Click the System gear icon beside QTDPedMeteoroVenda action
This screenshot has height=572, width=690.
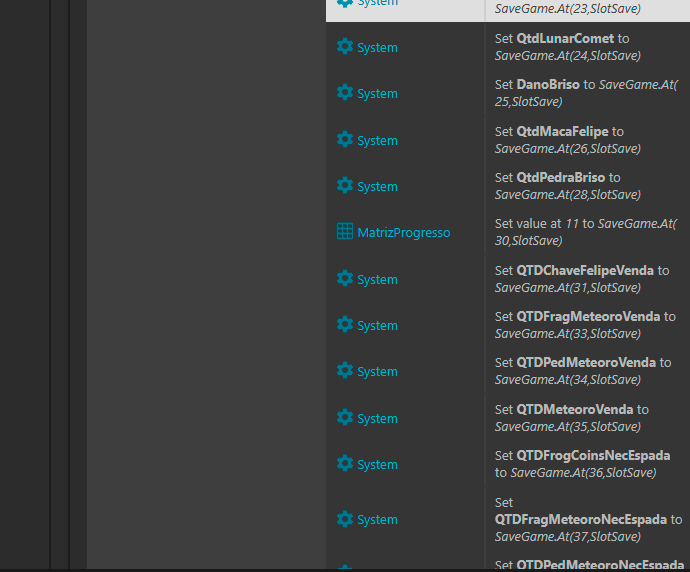[x=345, y=370]
